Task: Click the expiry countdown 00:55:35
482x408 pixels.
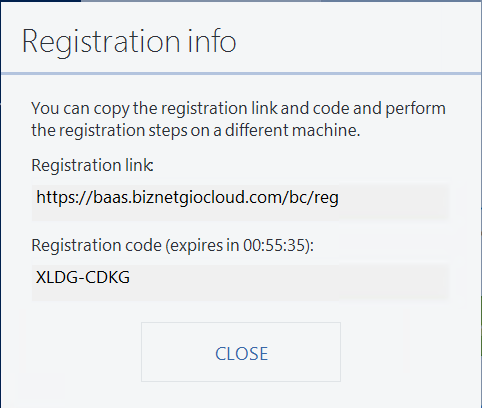Action: coord(274,245)
